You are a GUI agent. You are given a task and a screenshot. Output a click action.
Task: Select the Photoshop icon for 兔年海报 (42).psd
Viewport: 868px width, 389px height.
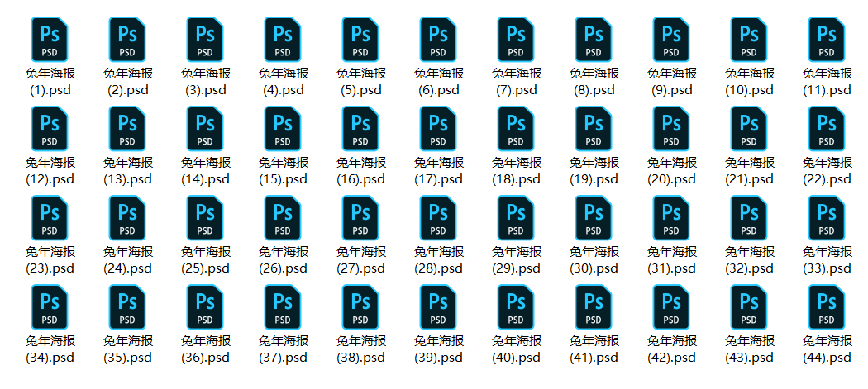point(671,306)
